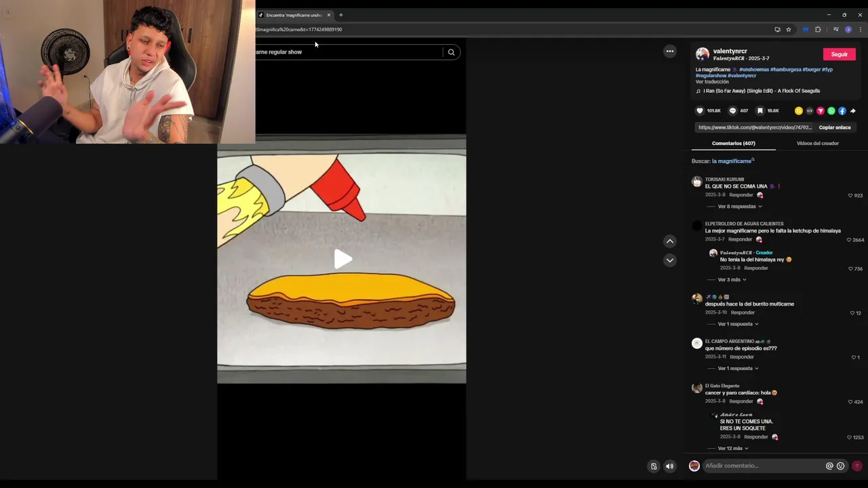Expand Ver 1 respuesta under episodio question

tap(738, 368)
